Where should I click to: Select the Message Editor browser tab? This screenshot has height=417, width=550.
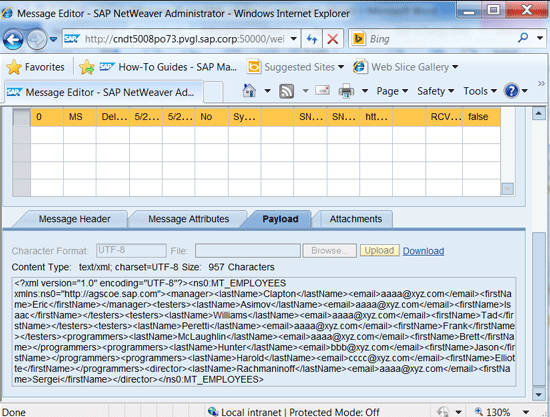coord(103,92)
